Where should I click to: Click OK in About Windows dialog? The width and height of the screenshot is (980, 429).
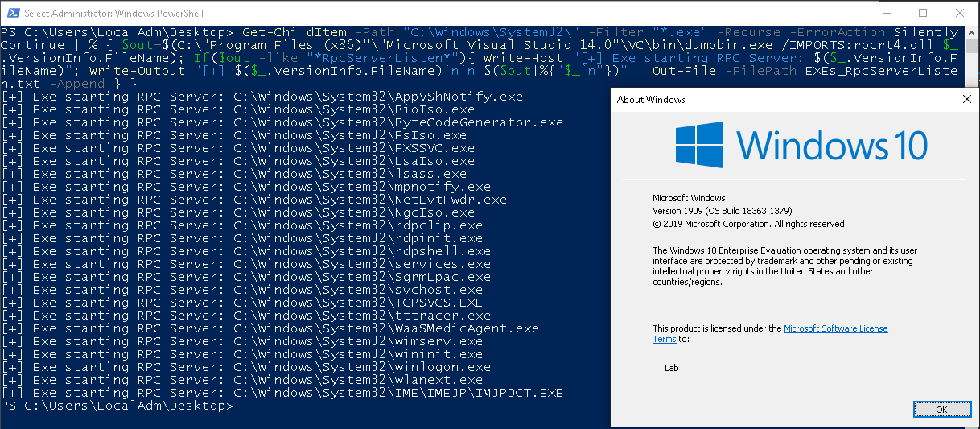[942, 410]
